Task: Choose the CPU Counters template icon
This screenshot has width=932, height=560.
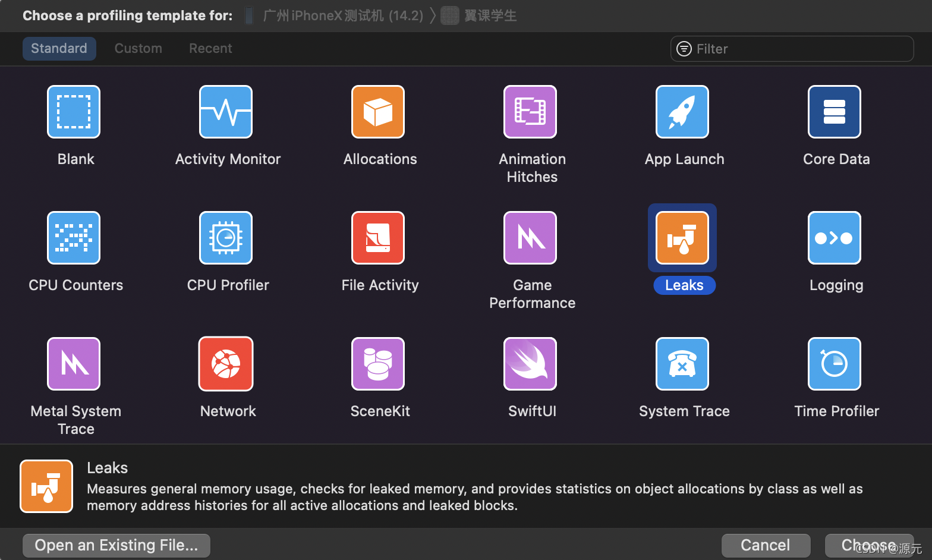Action: (74, 238)
